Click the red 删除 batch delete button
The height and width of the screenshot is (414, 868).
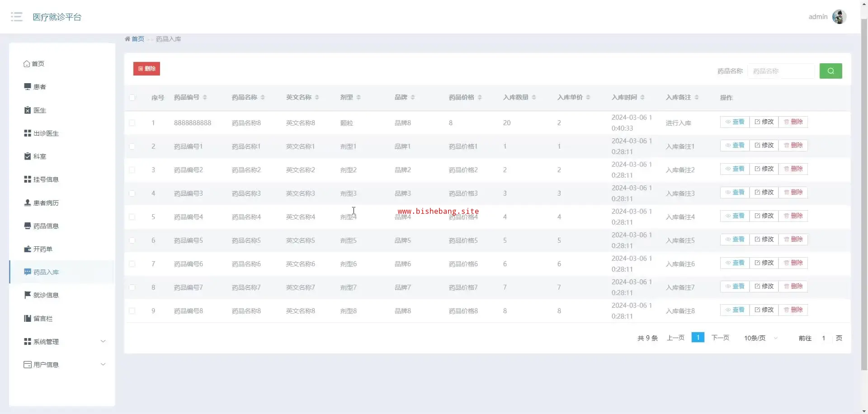pos(146,69)
